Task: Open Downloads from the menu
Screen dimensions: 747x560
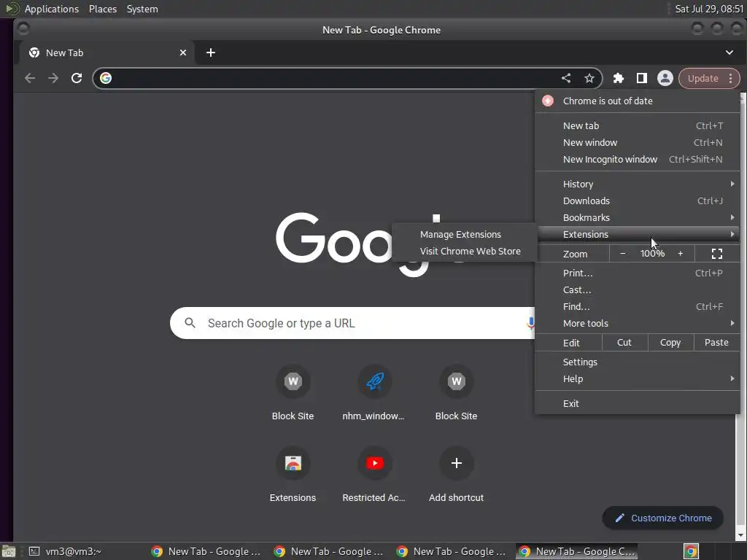Action: point(638,201)
